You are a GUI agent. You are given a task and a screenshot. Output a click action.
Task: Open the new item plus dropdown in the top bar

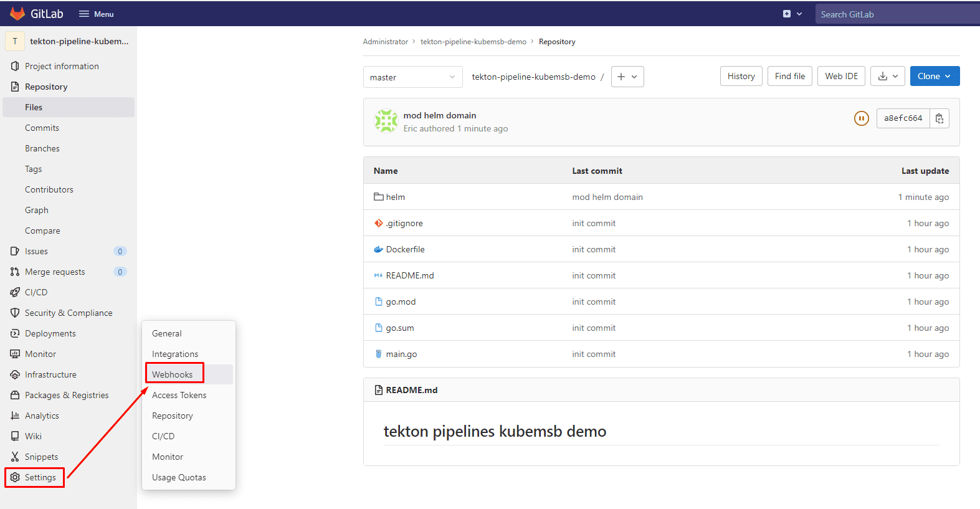coord(792,14)
